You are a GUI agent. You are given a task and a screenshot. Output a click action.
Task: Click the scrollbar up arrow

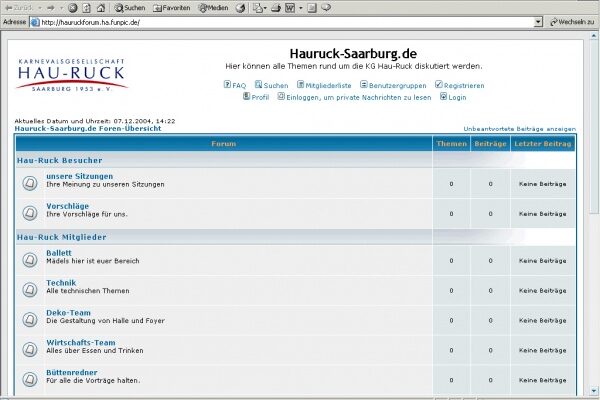594,36
